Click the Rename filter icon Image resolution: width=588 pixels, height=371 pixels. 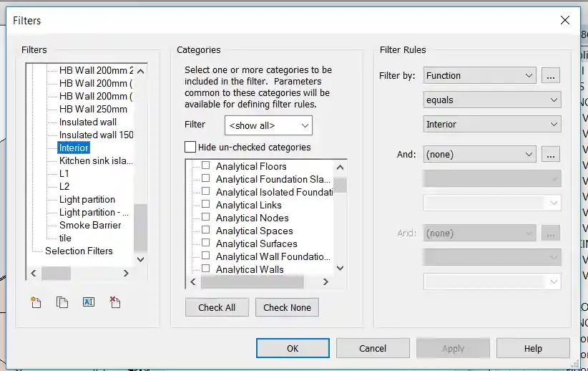(89, 302)
